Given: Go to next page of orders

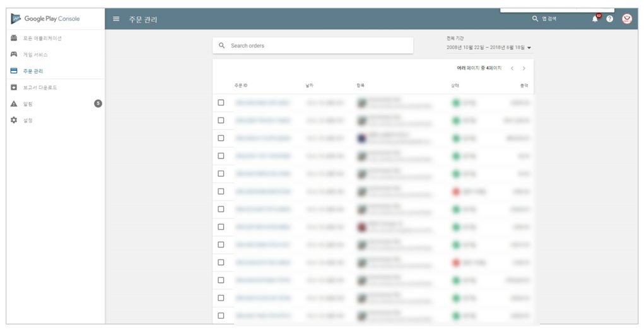Looking at the screenshot, I should [x=524, y=68].
